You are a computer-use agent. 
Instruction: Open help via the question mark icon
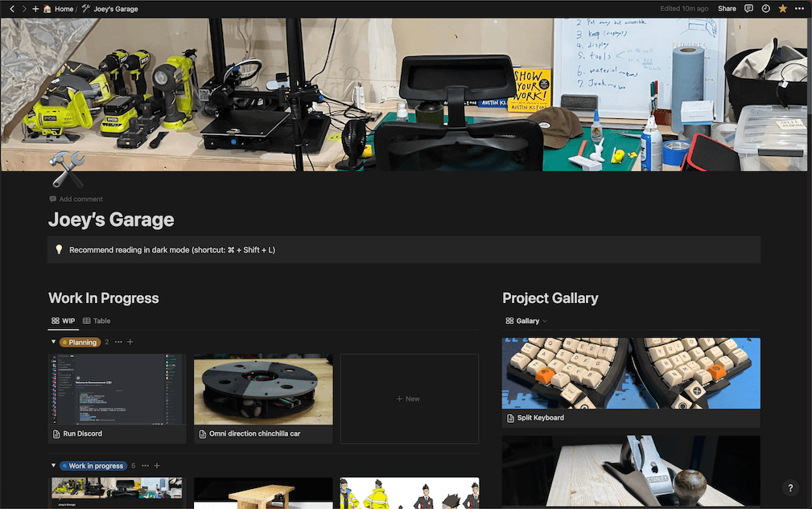789,488
